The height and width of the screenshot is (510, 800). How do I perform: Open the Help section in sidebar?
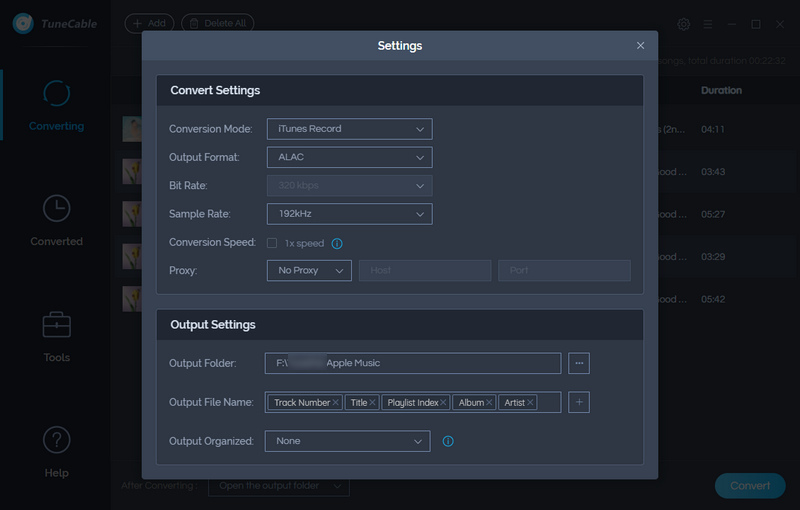[56, 452]
